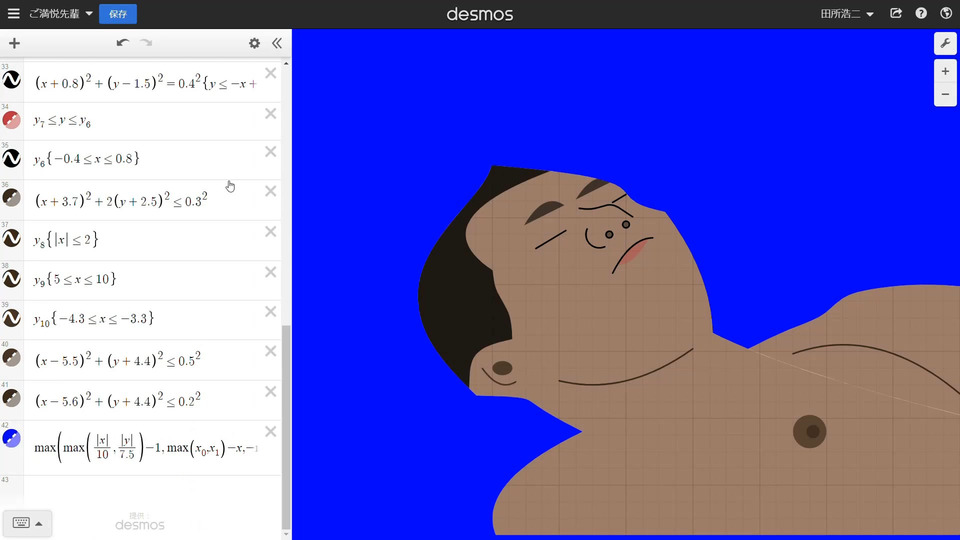The image size is (960, 540).
Task: Show the on-screen keyboard
Action: [x=27, y=523]
